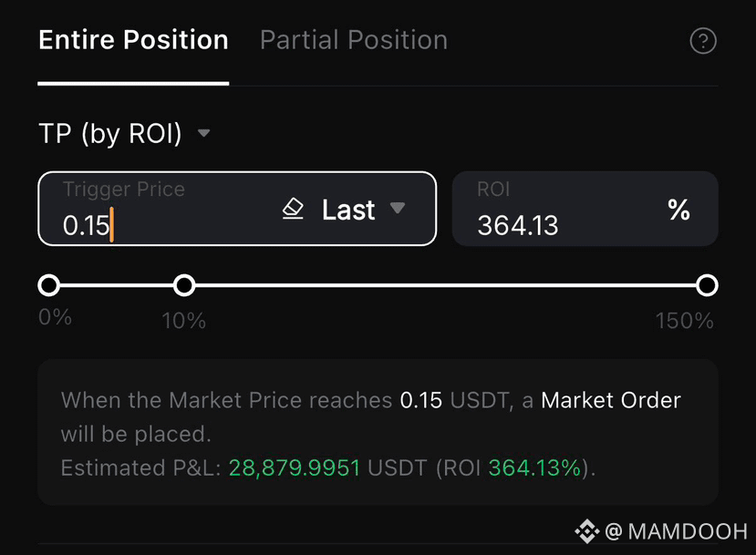Click the percent symbol in ROI box
756x555 pixels.
(x=678, y=210)
